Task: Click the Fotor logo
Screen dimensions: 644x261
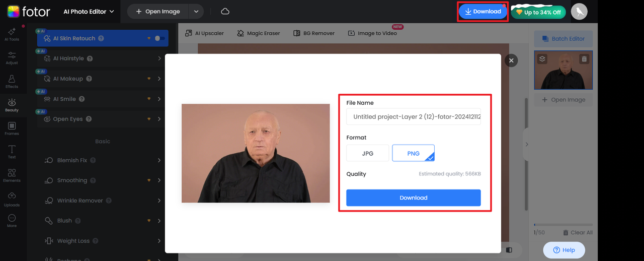Action: pyautogui.click(x=28, y=11)
